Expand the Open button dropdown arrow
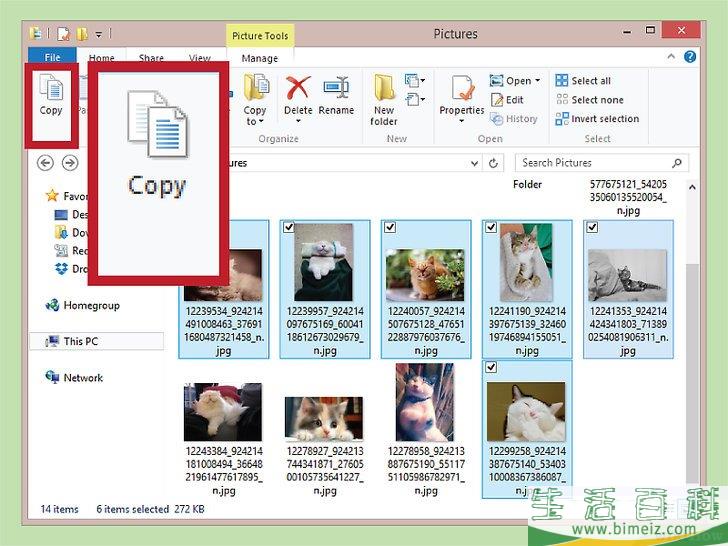The image size is (728, 546). coord(537,81)
